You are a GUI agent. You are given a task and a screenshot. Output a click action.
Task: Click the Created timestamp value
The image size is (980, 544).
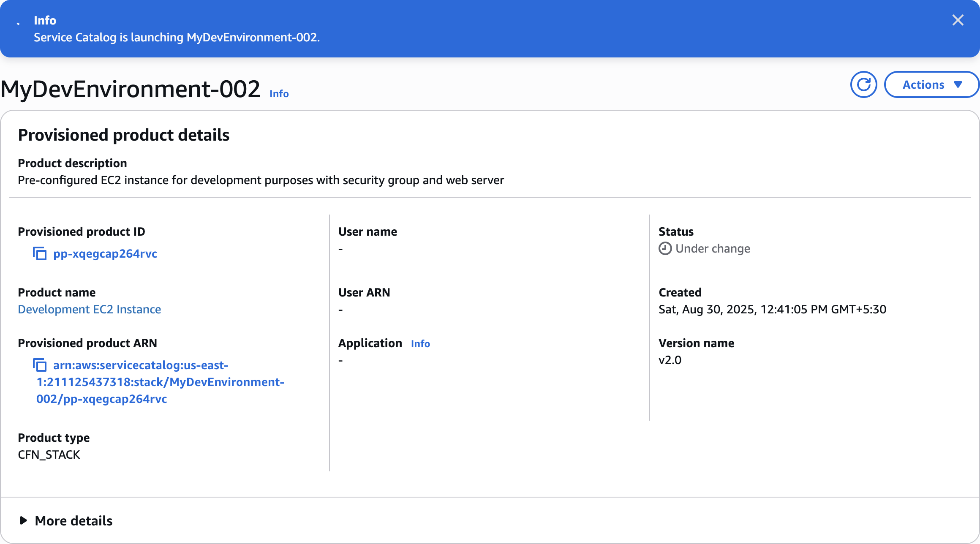point(772,310)
